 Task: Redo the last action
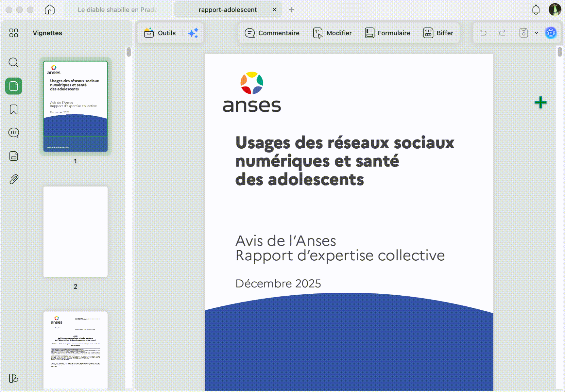coord(502,33)
